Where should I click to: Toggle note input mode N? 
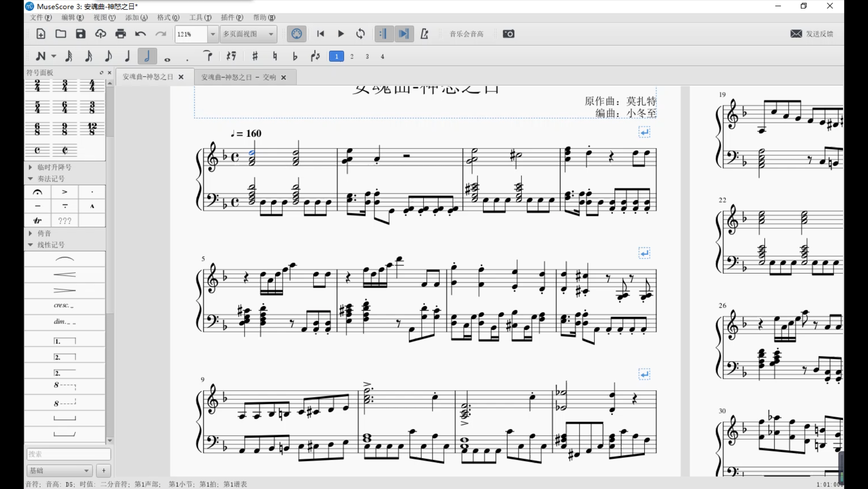click(x=41, y=56)
